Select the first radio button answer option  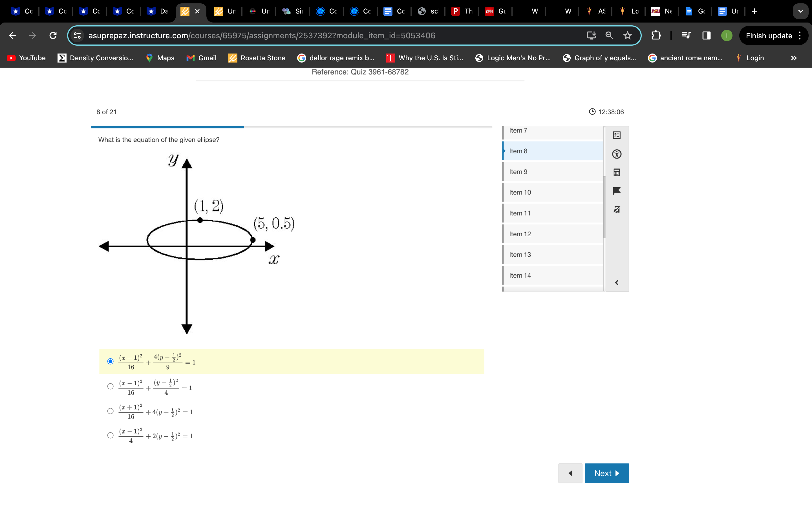[109, 361]
